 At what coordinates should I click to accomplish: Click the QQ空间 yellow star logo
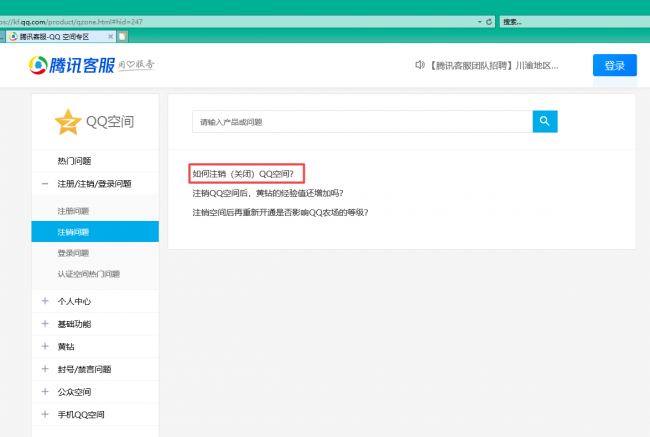[x=68, y=122]
